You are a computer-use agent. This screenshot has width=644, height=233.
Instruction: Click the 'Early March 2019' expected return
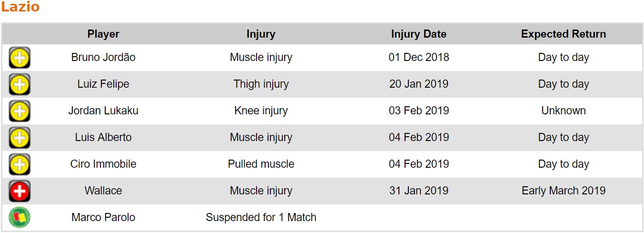(x=564, y=191)
